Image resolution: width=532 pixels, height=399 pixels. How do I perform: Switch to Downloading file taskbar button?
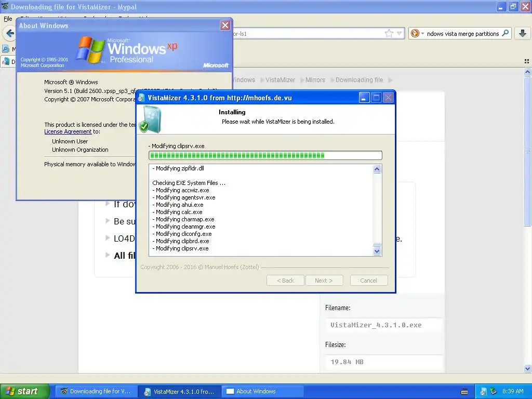tap(96, 391)
